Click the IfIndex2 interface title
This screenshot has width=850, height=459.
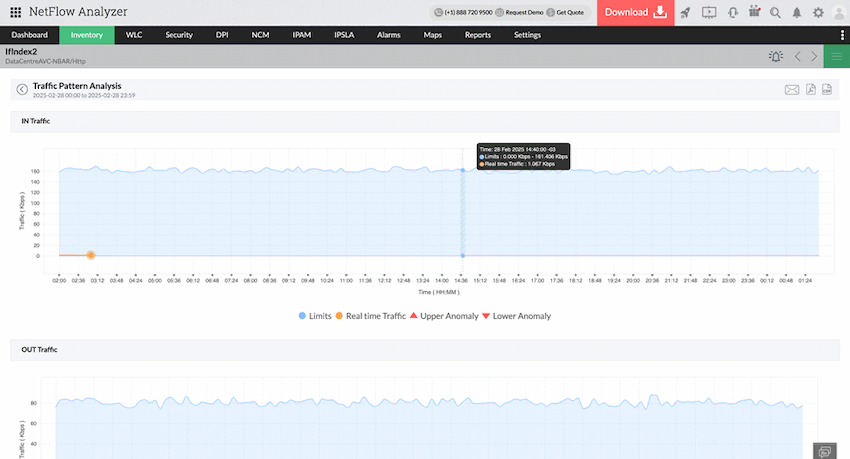point(21,51)
